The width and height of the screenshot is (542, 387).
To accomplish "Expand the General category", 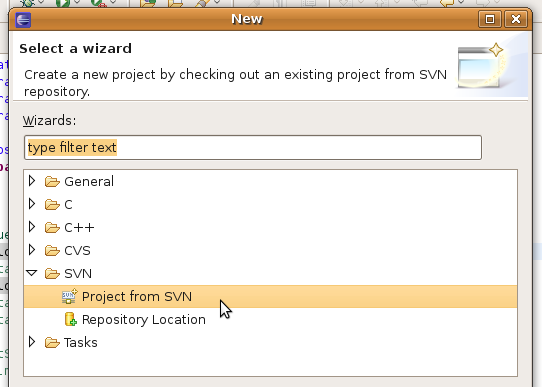I will (x=32, y=181).
